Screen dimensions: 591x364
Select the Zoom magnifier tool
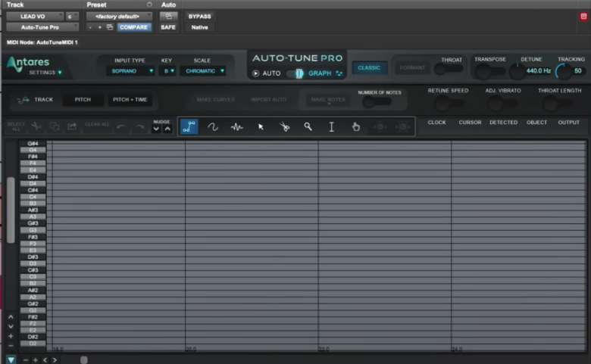[x=308, y=127]
